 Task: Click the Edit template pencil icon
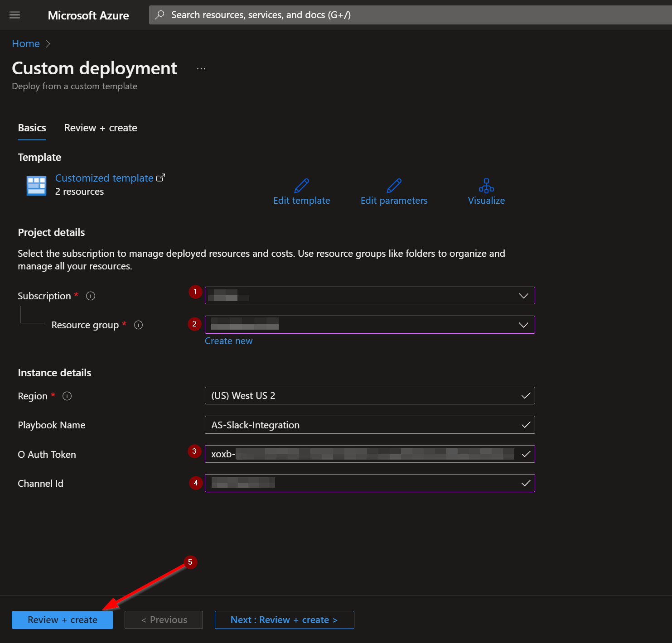302,186
